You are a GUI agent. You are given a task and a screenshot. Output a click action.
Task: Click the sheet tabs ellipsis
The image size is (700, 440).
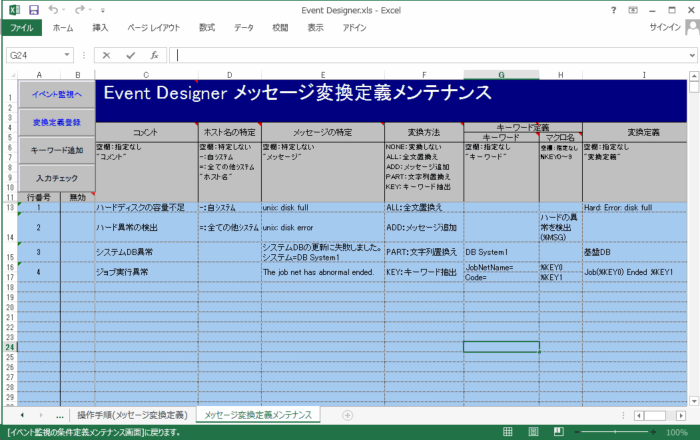click(60, 415)
